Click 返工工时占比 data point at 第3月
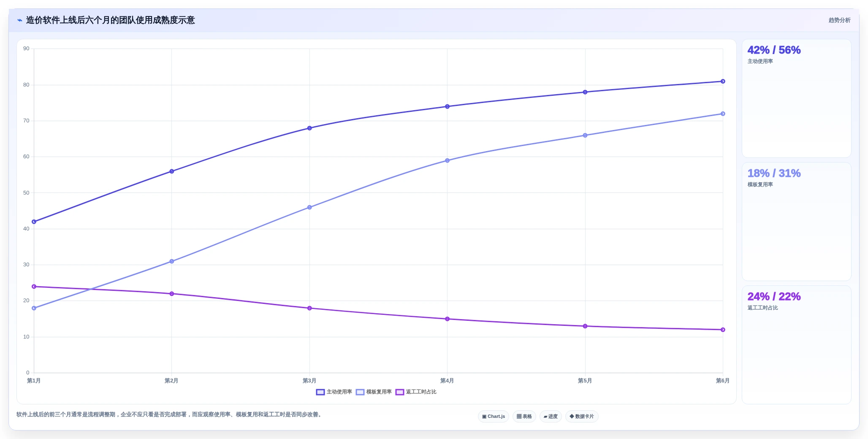Viewport: 868px width, 439px height. click(309, 308)
